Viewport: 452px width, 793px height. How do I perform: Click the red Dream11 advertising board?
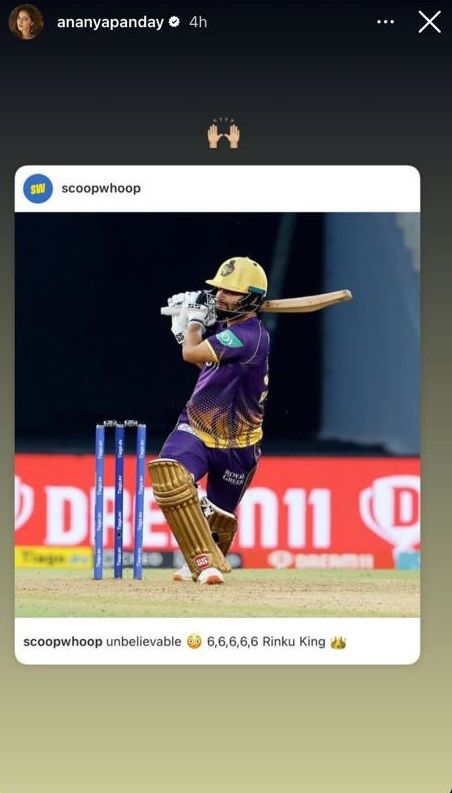(217, 511)
